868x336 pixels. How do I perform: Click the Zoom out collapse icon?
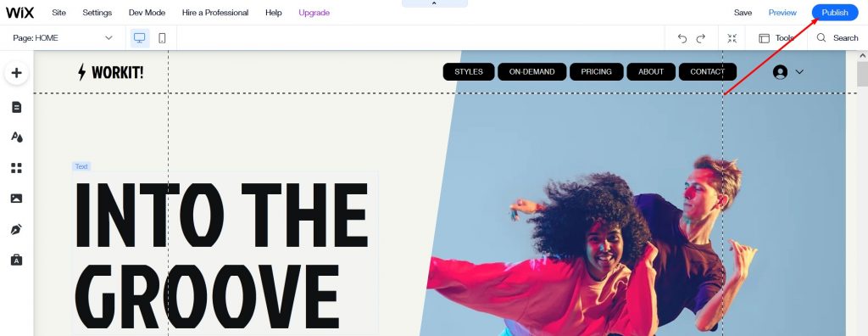pyautogui.click(x=732, y=38)
